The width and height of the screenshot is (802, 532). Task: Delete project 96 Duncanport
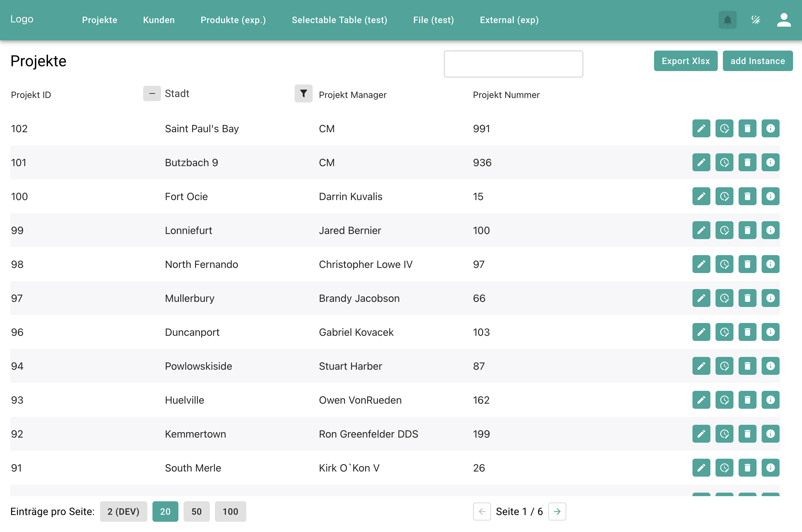point(747,332)
